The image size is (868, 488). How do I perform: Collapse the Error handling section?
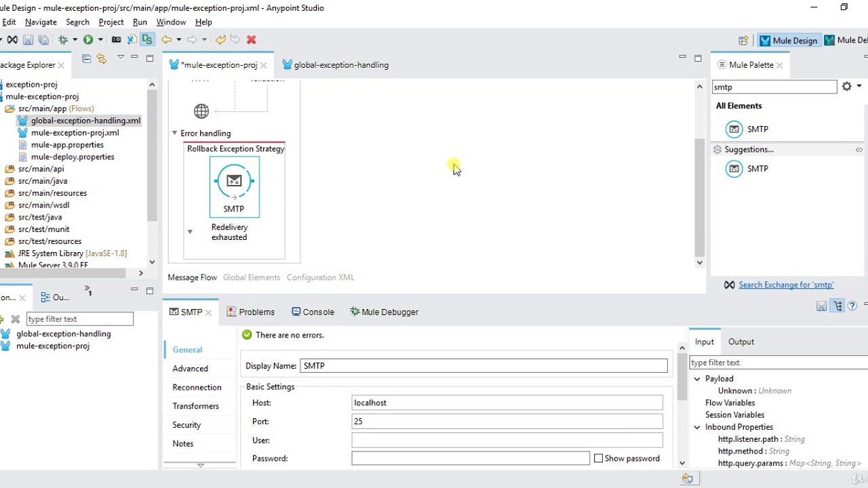coord(174,134)
